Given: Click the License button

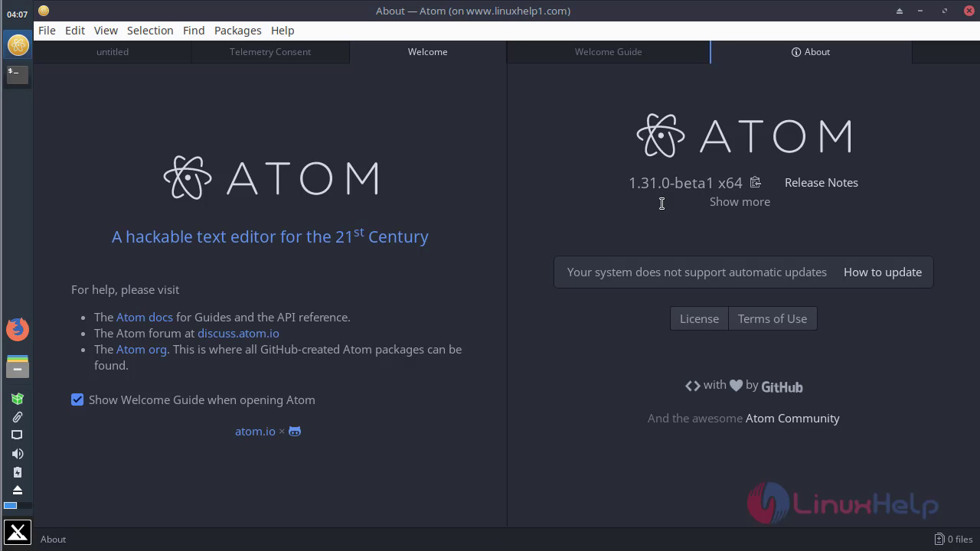Looking at the screenshot, I should pyautogui.click(x=699, y=318).
